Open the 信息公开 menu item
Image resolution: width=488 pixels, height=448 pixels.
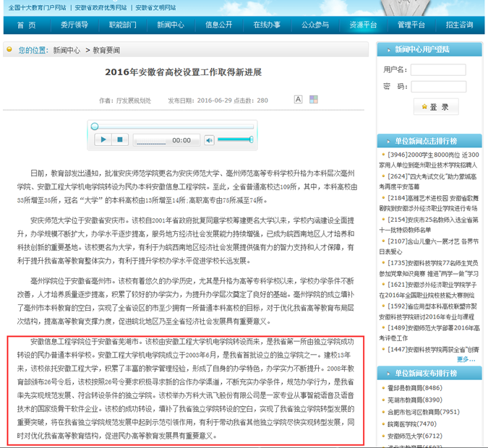[x=219, y=25]
